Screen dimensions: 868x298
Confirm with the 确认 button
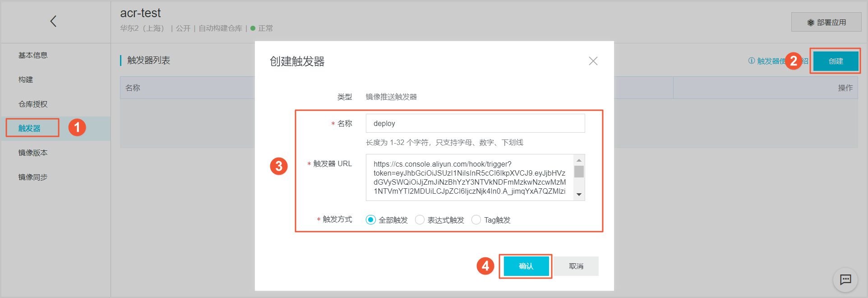[x=526, y=266]
